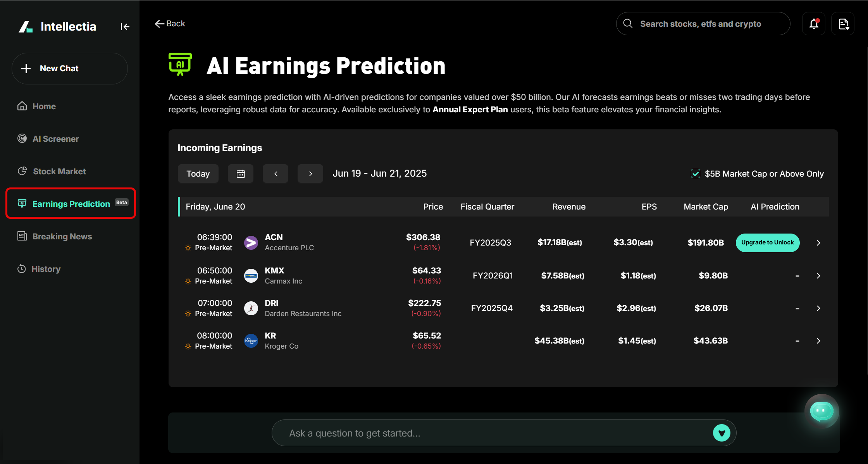
Task: Click the Upgrade to Unlock button for ACN
Action: click(x=767, y=242)
